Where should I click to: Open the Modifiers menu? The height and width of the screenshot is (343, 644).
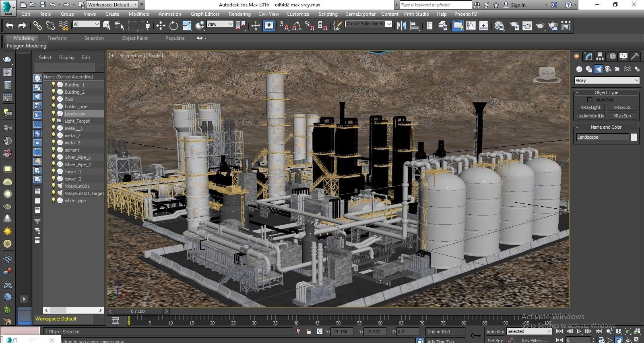tap(139, 14)
